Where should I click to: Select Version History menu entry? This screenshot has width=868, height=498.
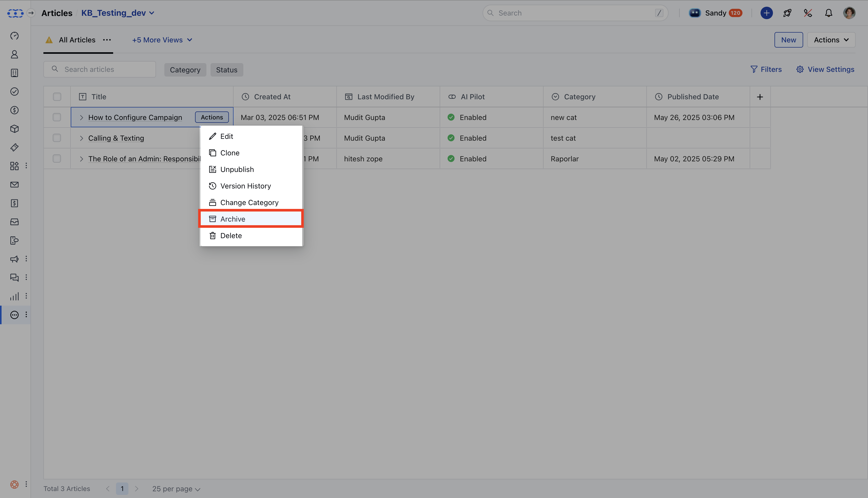[x=245, y=186]
